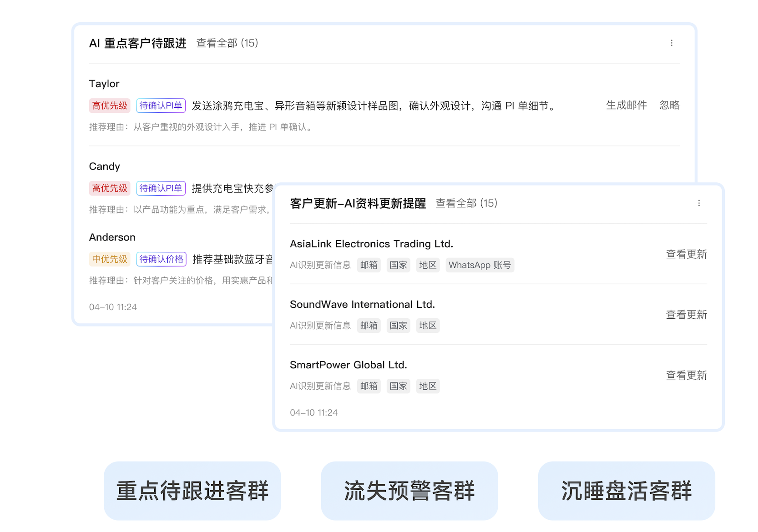758x532 pixels.
Task: Click Taylor's 待确认PI单 tag
Action: coord(161,105)
